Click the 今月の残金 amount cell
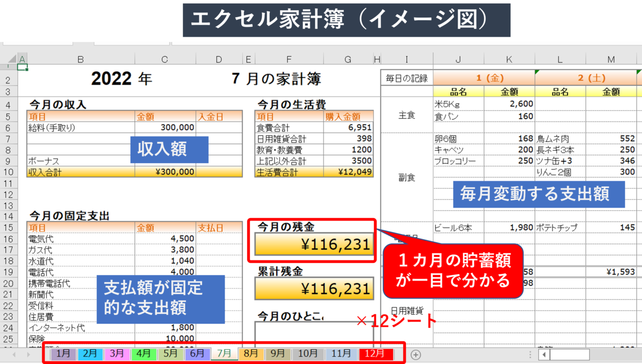This screenshot has height=364, width=642. 314,244
